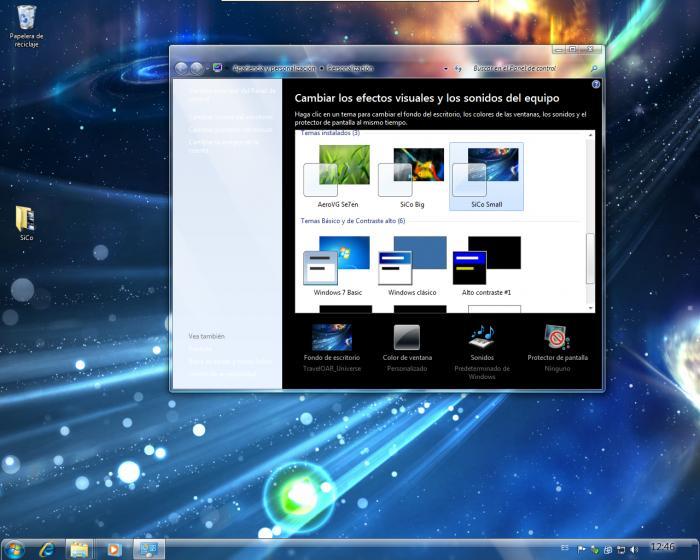Click the 12:46 taskbar clock
The width and height of the screenshot is (700, 560).
coord(662,547)
